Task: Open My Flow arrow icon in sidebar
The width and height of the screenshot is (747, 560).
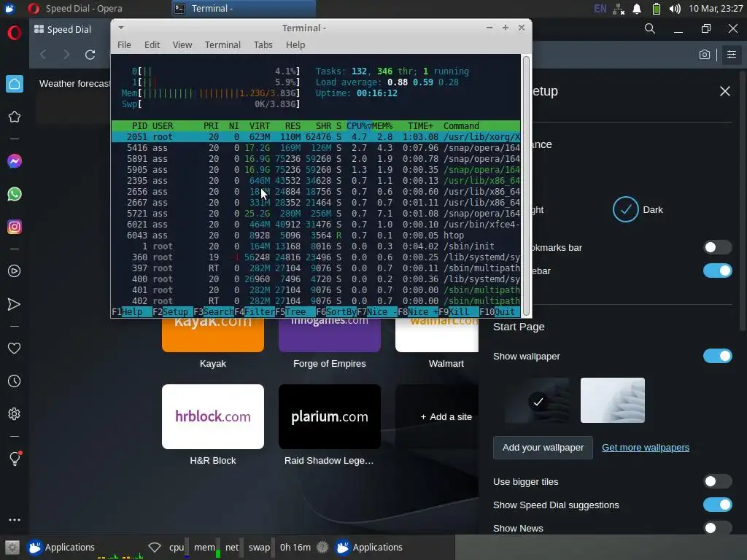Action: [15, 304]
